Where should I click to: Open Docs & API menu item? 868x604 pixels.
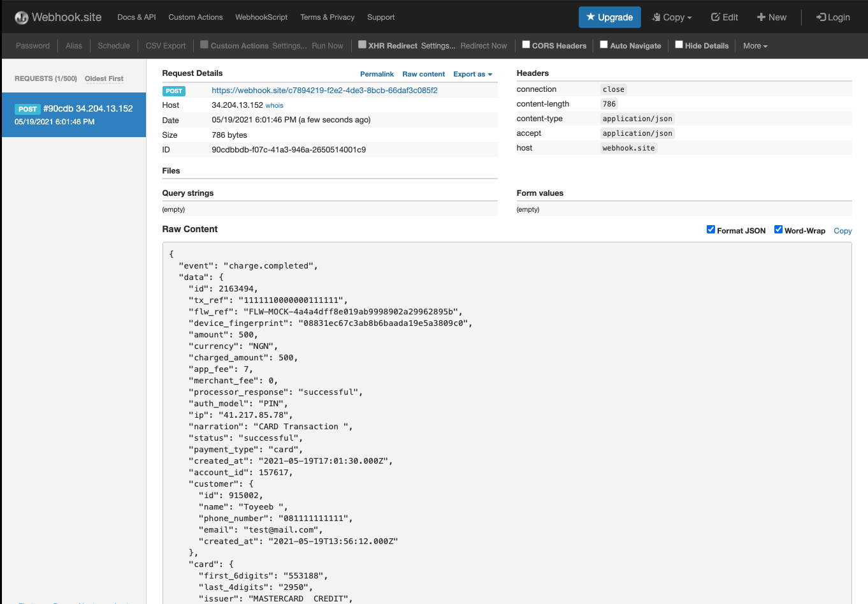coord(136,17)
